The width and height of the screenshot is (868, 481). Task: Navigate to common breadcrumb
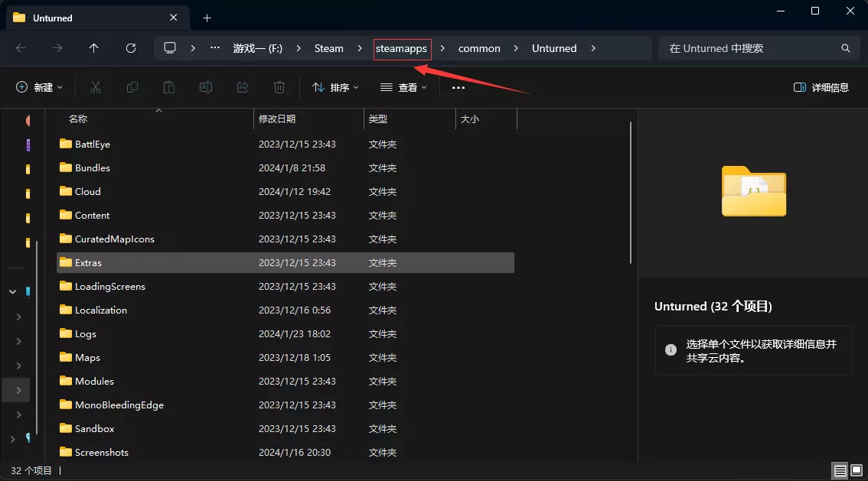[x=479, y=48]
